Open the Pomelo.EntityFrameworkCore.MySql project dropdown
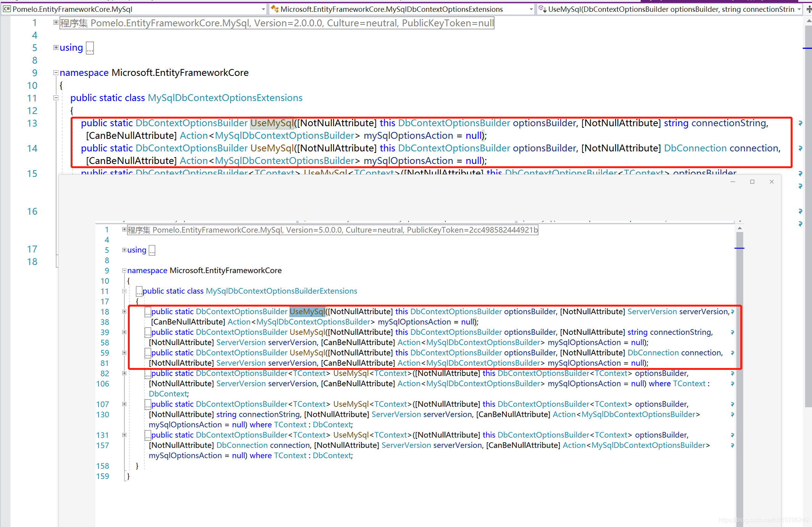The height and width of the screenshot is (527, 812). point(263,9)
